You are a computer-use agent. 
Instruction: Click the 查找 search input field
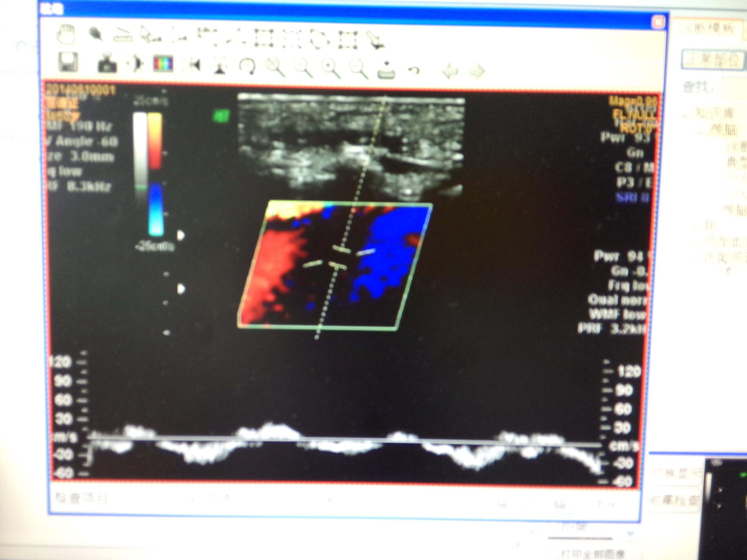[734, 88]
